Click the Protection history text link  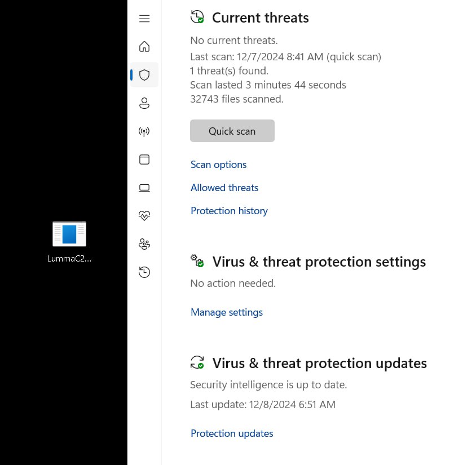[x=229, y=211]
